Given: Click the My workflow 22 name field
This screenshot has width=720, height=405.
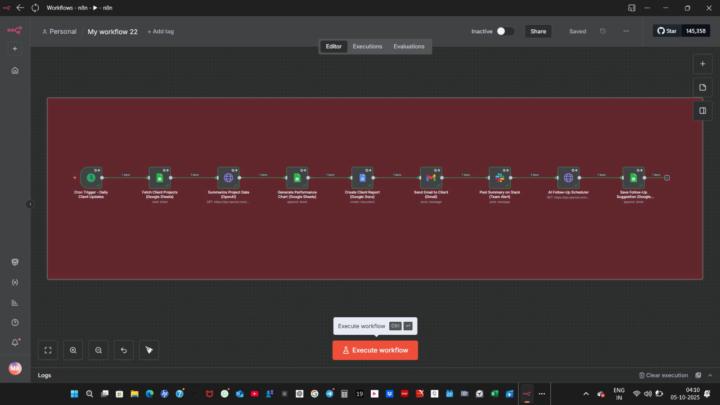Looking at the screenshot, I should (112, 32).
